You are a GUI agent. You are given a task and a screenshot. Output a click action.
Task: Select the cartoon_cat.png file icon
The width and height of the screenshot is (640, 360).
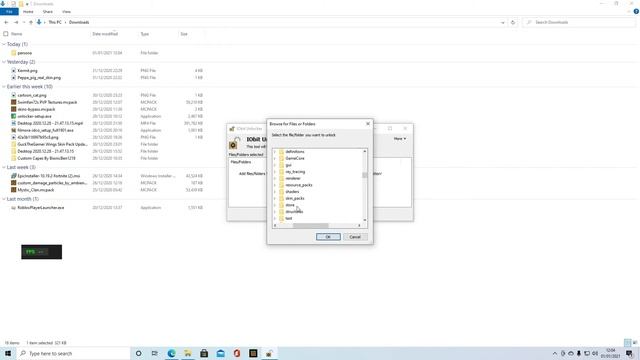pos(13,95)
